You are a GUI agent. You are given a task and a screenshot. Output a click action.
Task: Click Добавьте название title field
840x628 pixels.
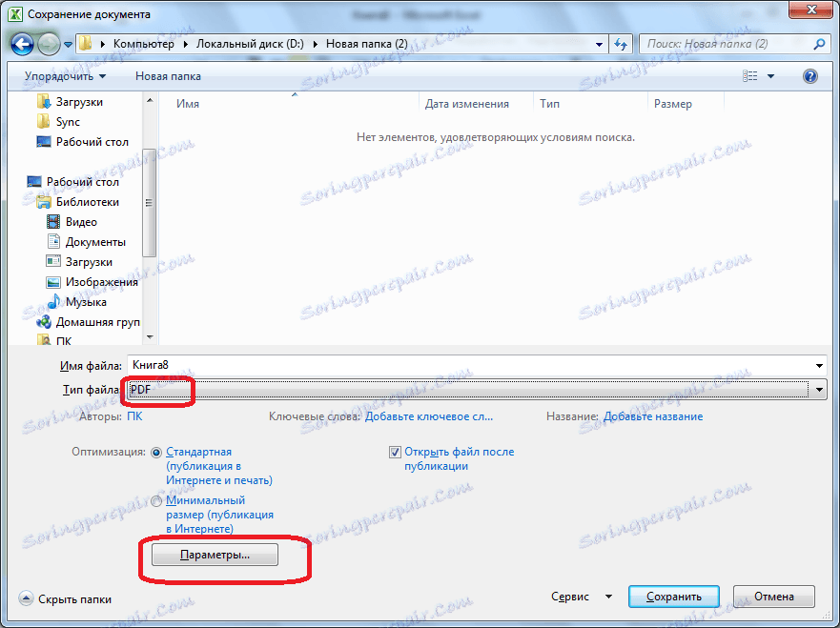point(653,416)
